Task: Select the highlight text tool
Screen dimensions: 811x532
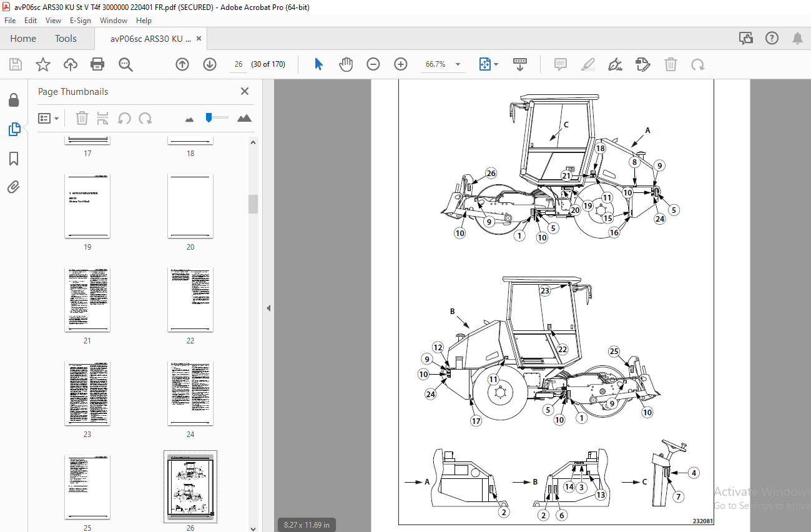Action: (x=587, y=64)
